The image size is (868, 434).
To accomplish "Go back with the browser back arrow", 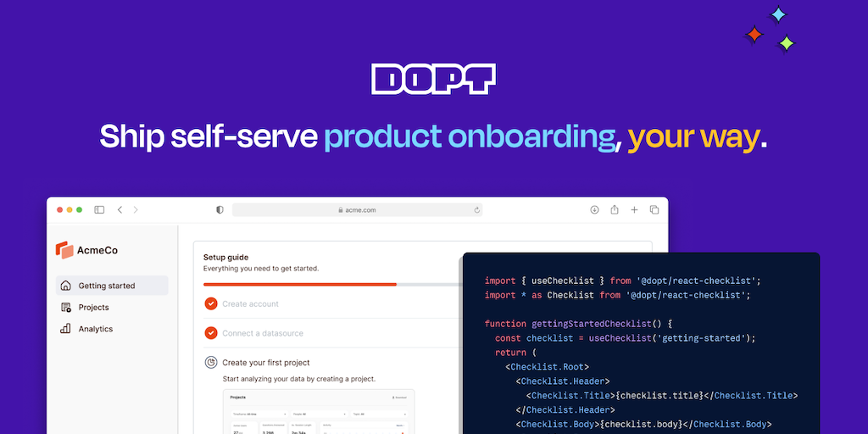I will tap(120, 210).
